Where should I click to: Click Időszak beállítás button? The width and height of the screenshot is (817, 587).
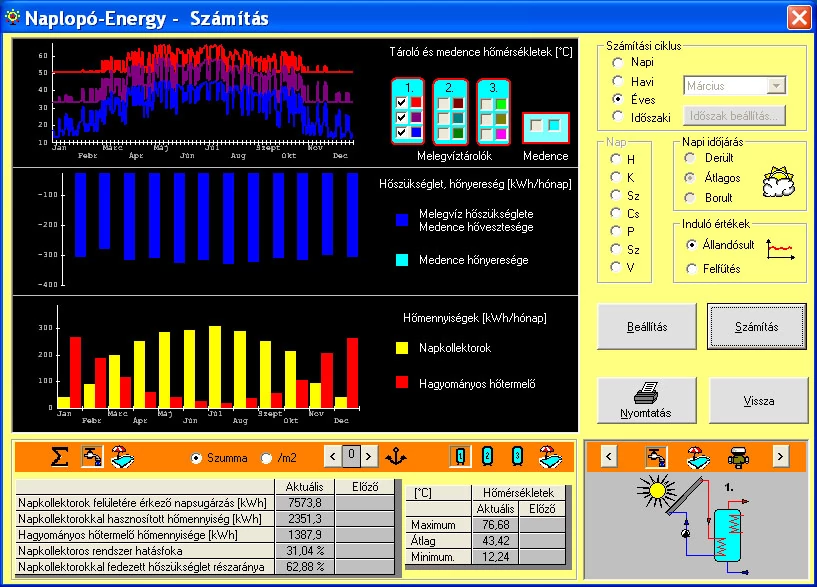(734, 116)
